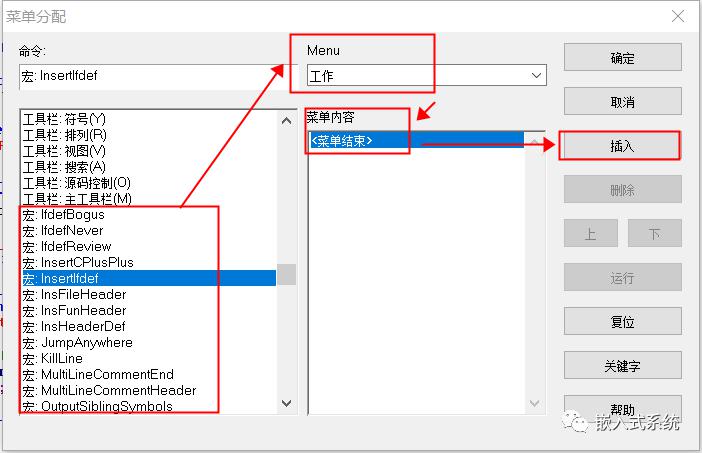This screenshot has width=702, height=453.
Task: Click command list scroll down arrow
Action: pyautogui.click(x=287, y=403)
